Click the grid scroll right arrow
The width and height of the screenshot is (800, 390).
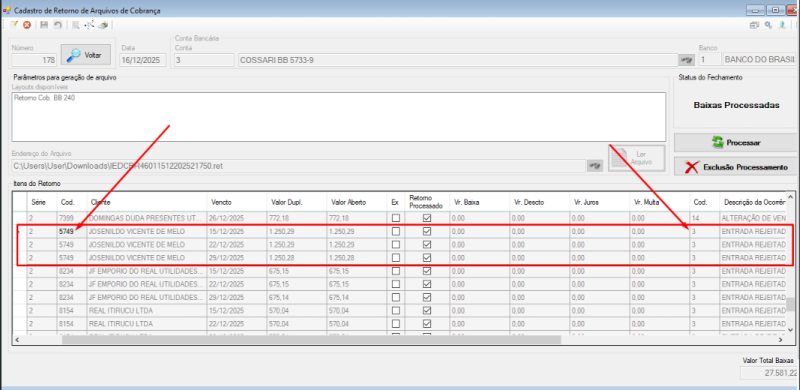(x=781, y=339)
